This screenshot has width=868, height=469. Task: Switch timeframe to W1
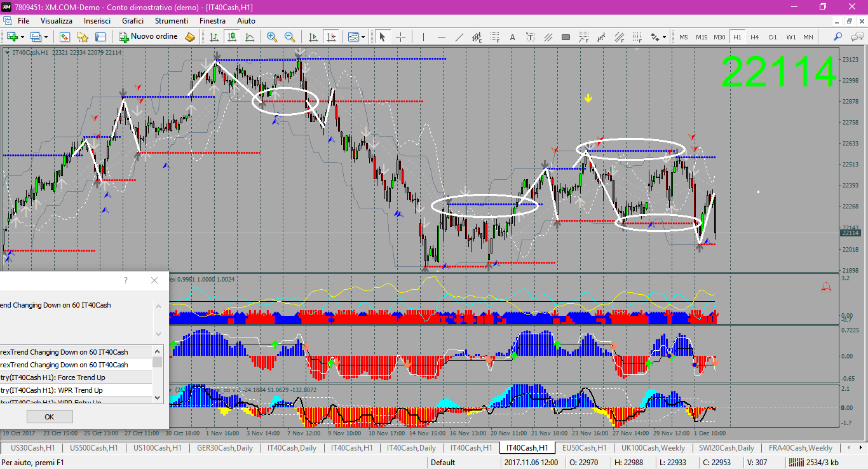790,37
